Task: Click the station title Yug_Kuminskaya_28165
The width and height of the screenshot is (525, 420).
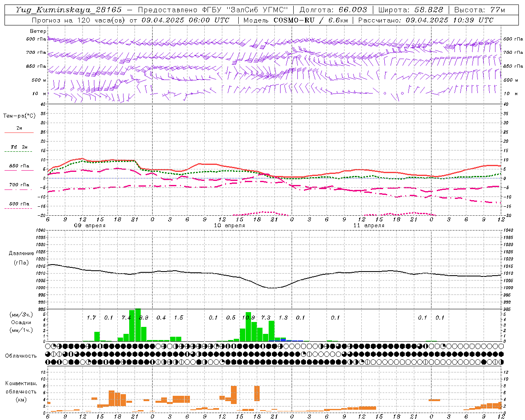Action: point(69,10)
